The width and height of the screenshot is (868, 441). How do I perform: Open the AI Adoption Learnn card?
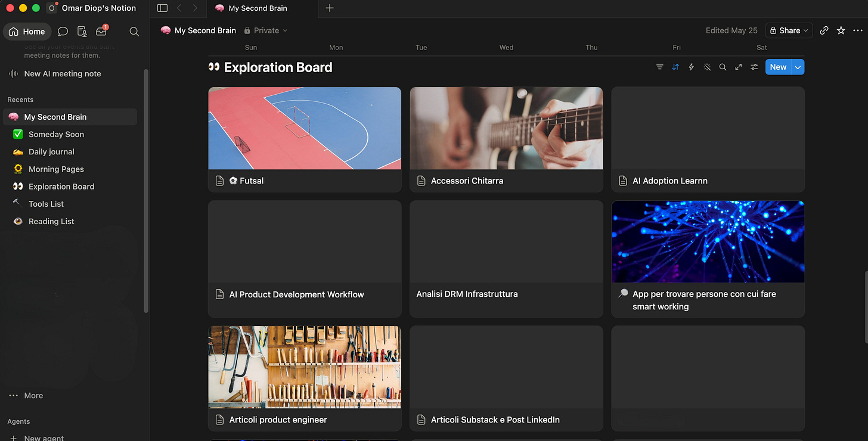(708, 139)
